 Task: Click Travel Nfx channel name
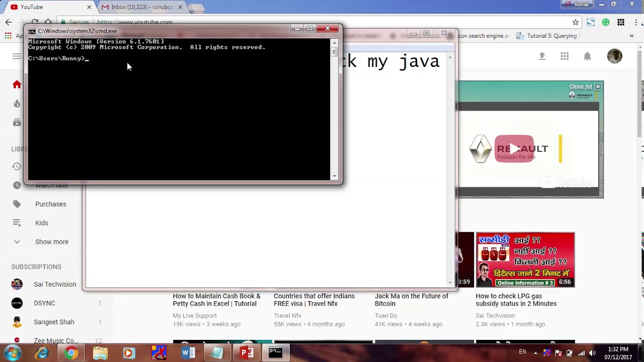[x=287, y=316]
